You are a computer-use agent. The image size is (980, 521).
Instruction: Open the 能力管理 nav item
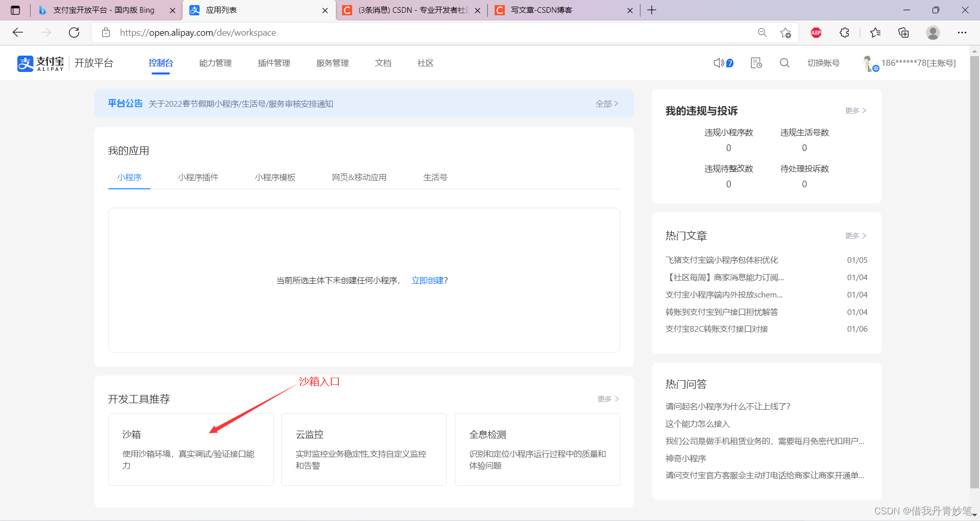click(x=215, y=63)
